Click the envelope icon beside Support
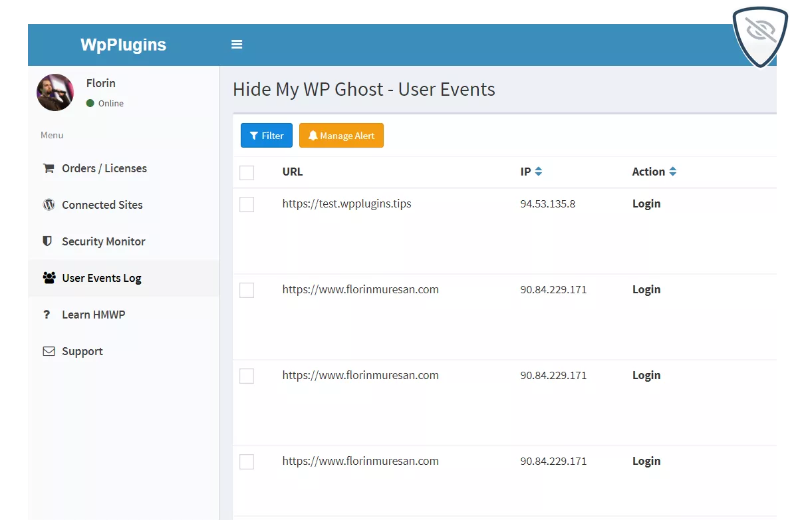Image resolution: width=798 pixels, height=532 pixels. (x=49, y=351)
